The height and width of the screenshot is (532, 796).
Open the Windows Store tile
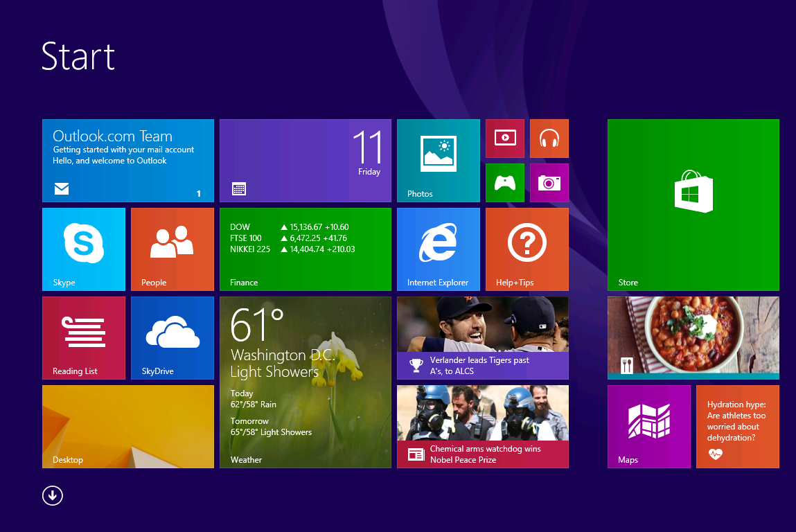[693, 204]
